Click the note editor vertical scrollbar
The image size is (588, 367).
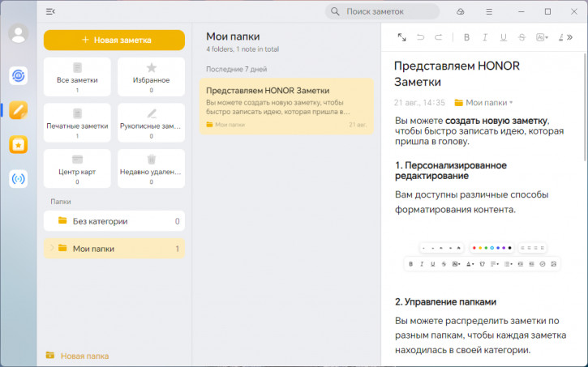point(586,108)
